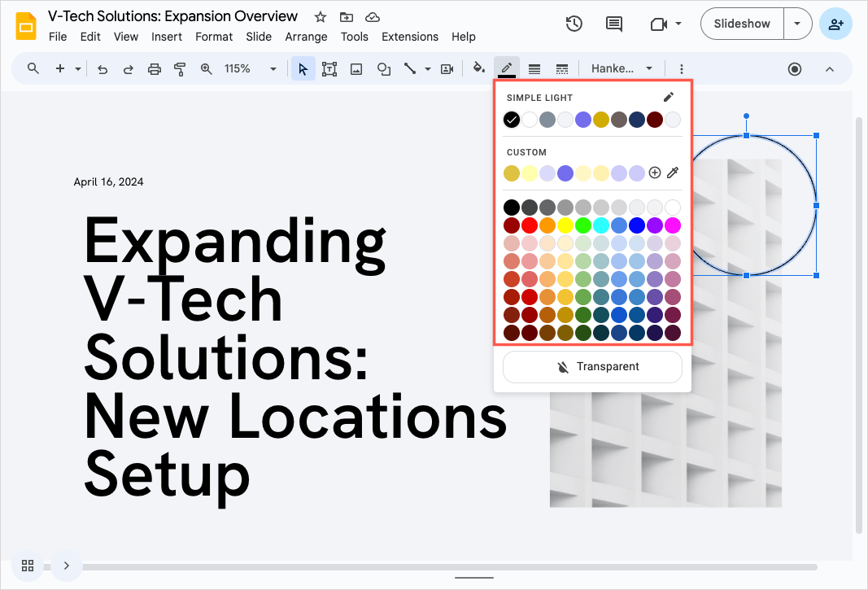Edit the Simple Light theme colors pencil
Image resolution: width=868 pixels, height=590 pixels.
point(669,98)
